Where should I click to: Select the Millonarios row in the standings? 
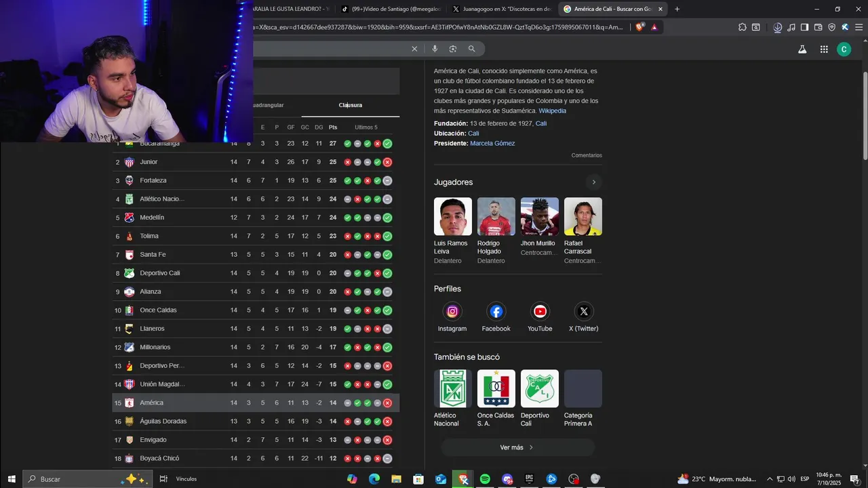coord(256,347)
